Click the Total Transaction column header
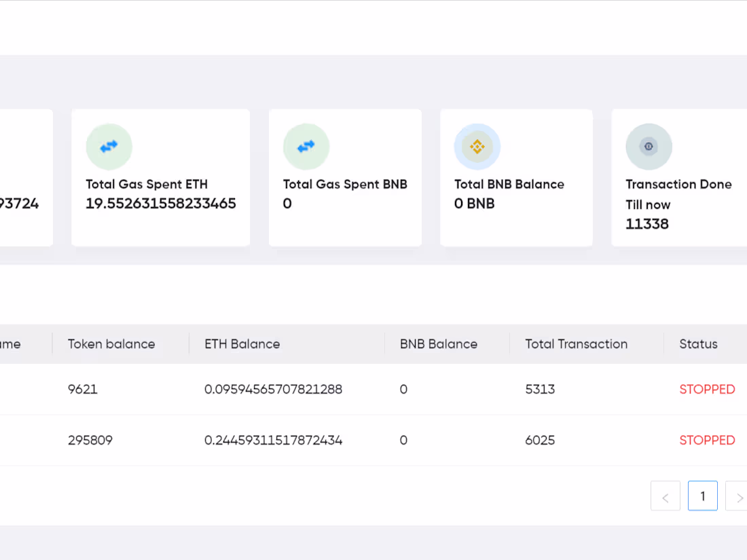Screen dimensions: 747x560 coord(576,344)
